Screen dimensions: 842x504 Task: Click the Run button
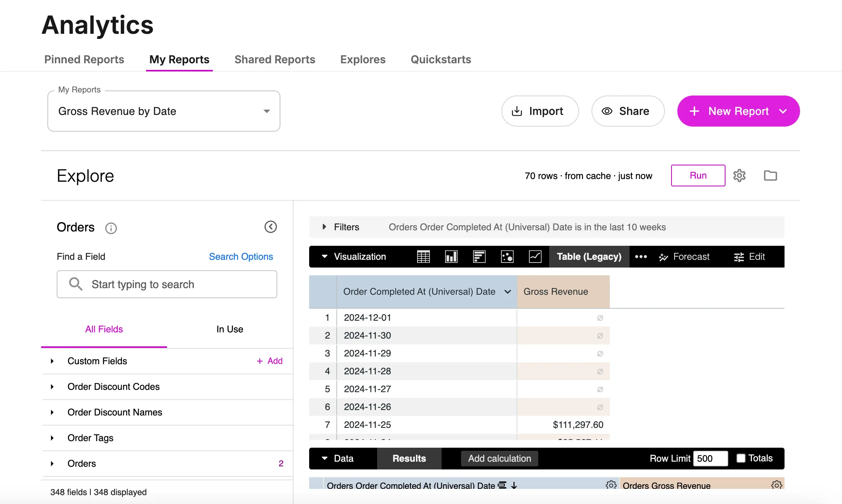point(698,176)
